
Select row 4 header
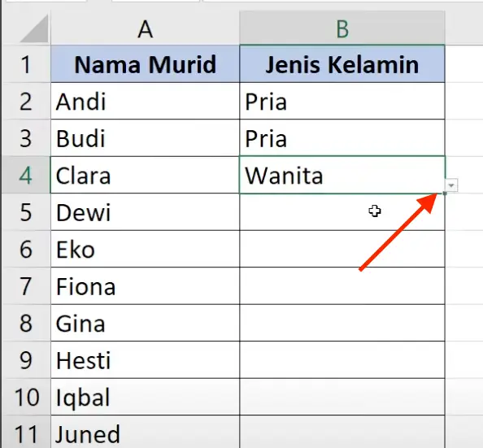point(26,175)
